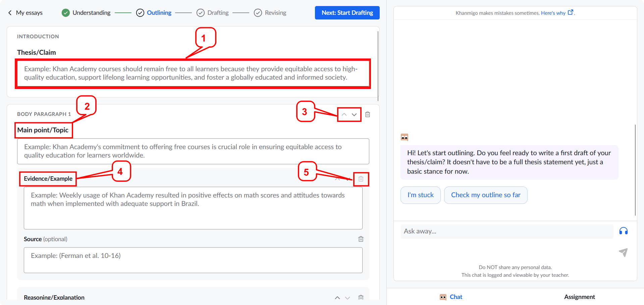The height and width of the screenshot is (305, 644).
Task: Delete the Source field with trash icon
Action: [x=361, y=239]
